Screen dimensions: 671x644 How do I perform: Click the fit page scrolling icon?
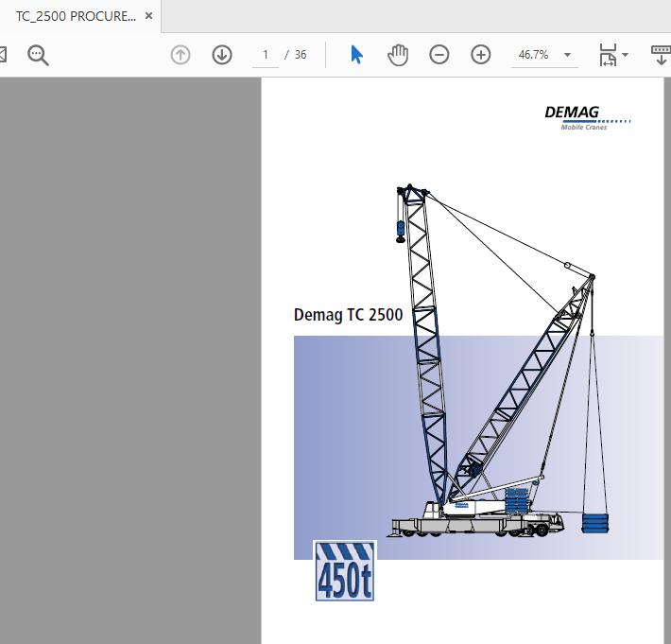pos(607,55)
